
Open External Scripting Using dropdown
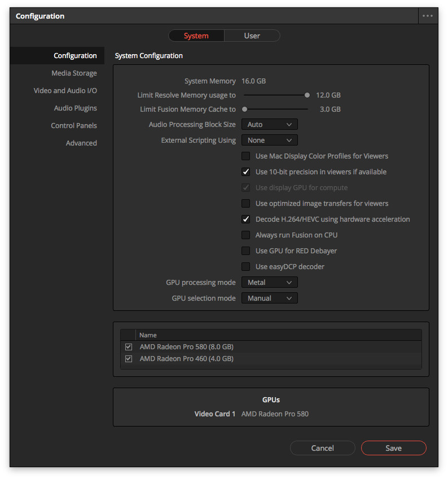coord(270,140)
